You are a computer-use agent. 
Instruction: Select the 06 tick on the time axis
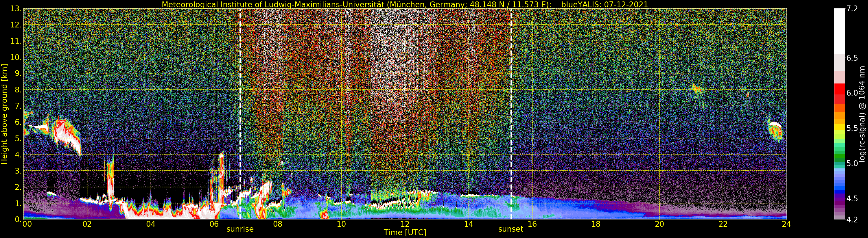coord(214,224)
